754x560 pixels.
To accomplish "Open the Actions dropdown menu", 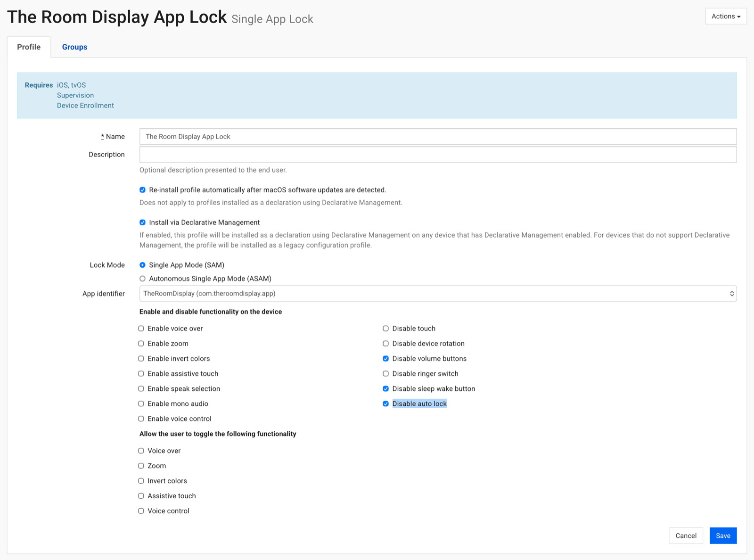I will (726, 16).
